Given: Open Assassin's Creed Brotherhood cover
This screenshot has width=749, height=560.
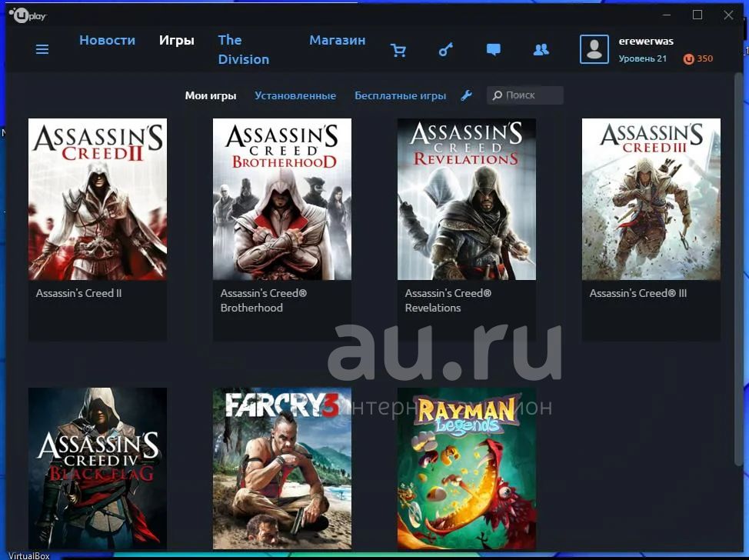Looking at the screenshot, I should (282, 199).
